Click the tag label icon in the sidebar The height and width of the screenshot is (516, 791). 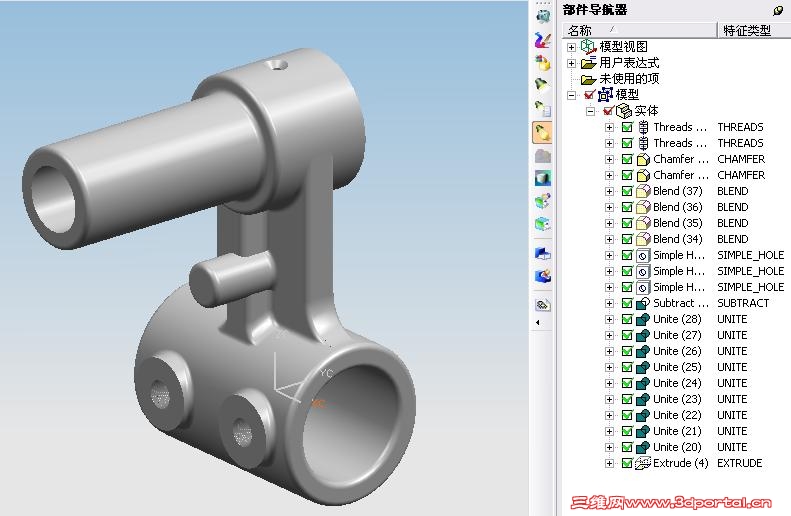pos(543,305)
